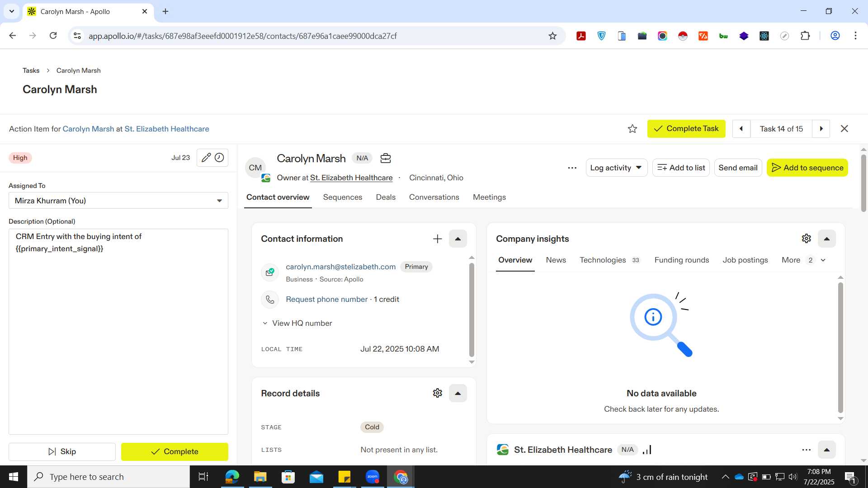Screen dimensions: 868x488
Task: Open Funding rounds tab
Action: (681, 260)
